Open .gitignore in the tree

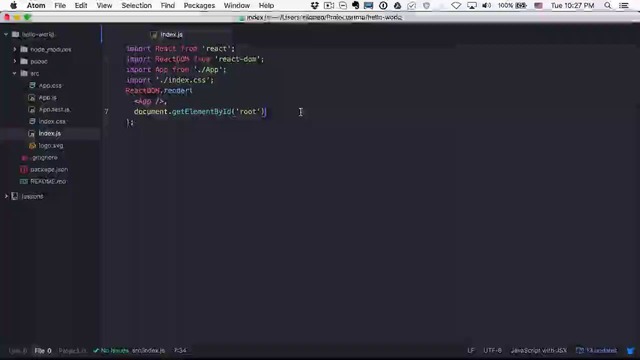click(x=44, y=157)
